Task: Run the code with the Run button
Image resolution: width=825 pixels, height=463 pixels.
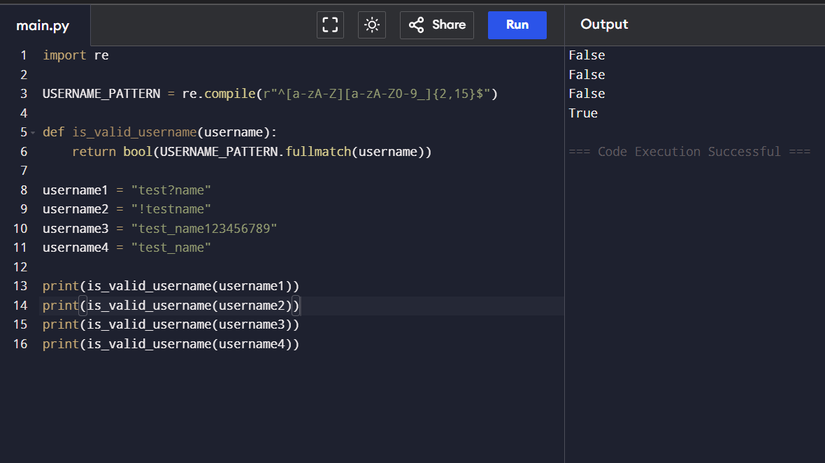Action: (x=517, y=25)
